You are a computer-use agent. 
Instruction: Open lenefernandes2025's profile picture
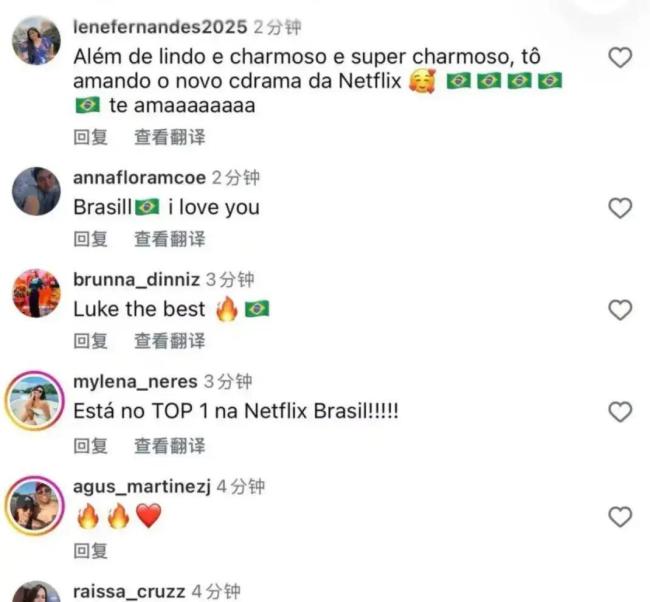point(36,41)
